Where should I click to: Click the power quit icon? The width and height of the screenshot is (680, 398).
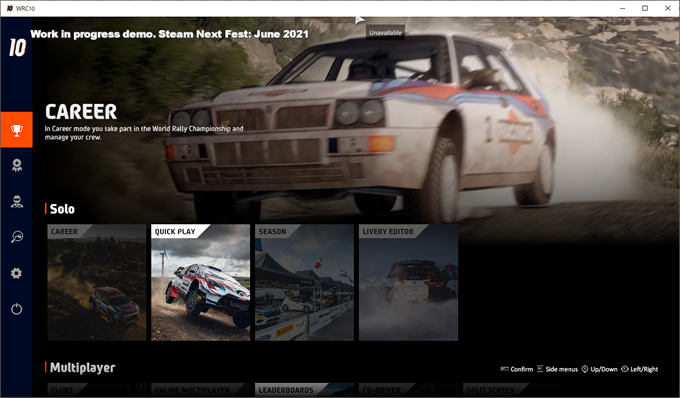click(16, 309)
